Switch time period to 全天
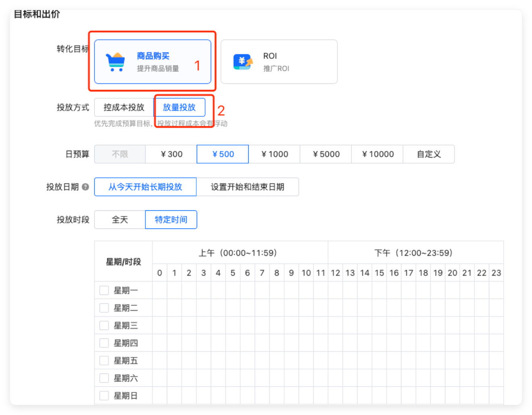Image resolution: width=532 pixels, height=415 pixels. coord(120,220)
